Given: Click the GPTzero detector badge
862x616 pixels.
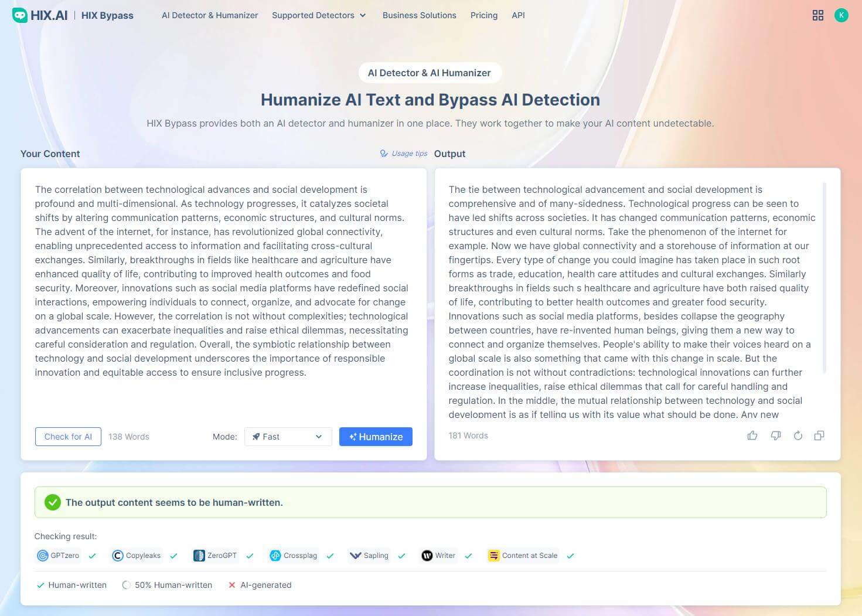Looking at the screenshot, I should click(x=58, y=556).
